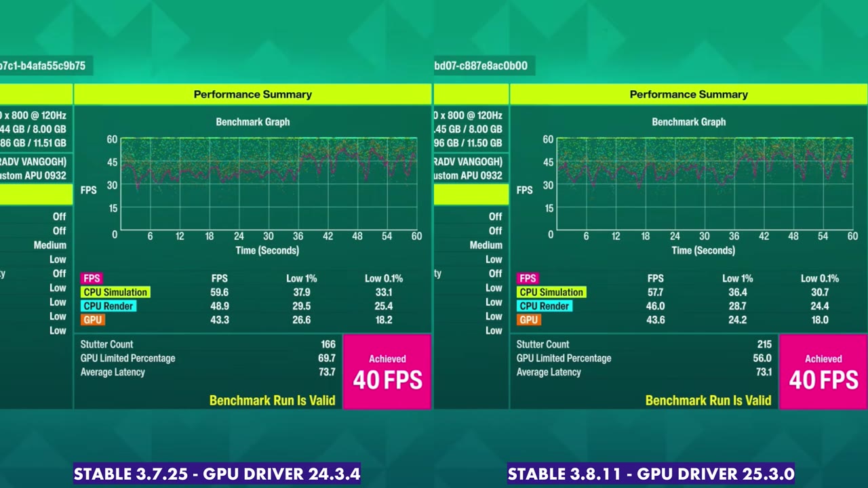The height and width of the screenshot is (488, 868).
Task: Click the "44 GB / 8.00 GB" memory readout
Action: (x=33, y=129)
